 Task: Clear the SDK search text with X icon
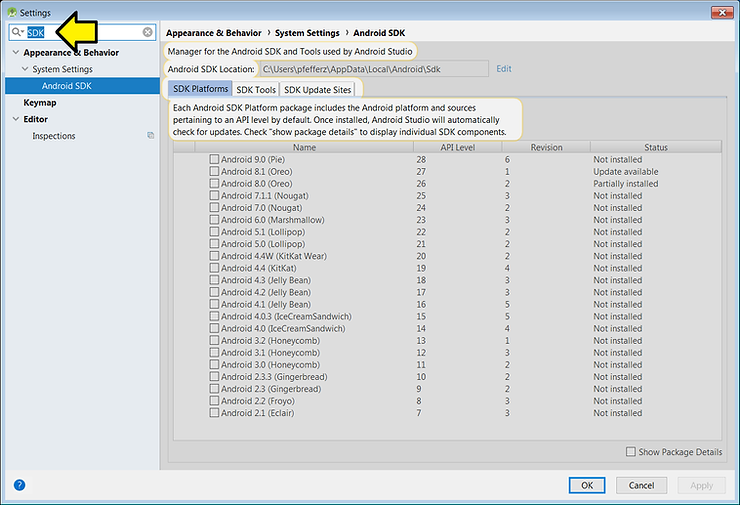148,32
